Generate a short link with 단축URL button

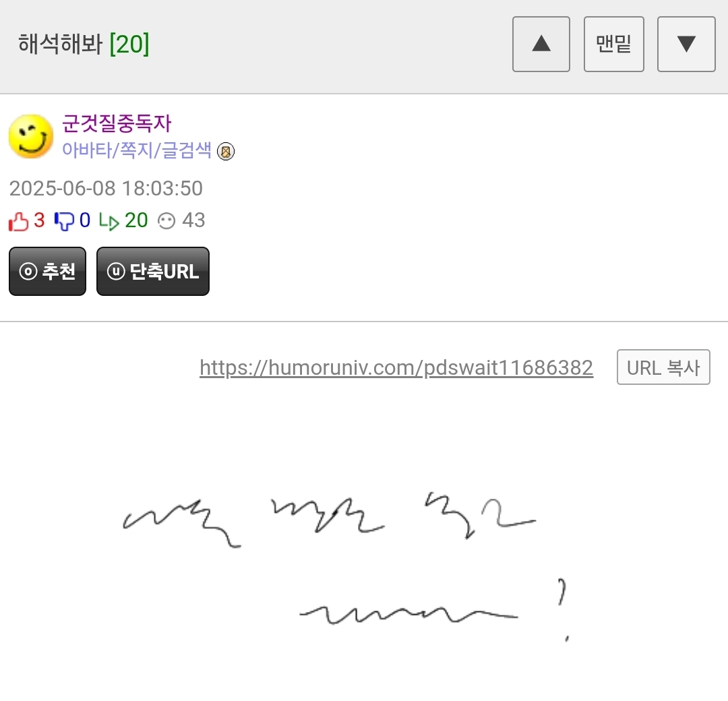[153, 271]
